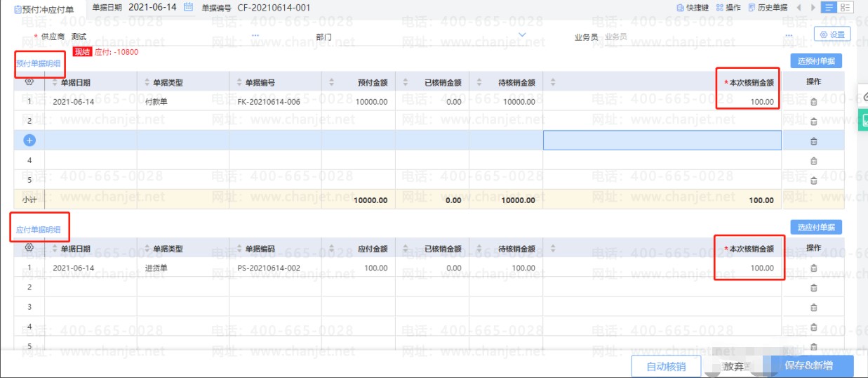Delete row 2 in payable detail table
Screen dimensions: 868x378
[814, 288]
